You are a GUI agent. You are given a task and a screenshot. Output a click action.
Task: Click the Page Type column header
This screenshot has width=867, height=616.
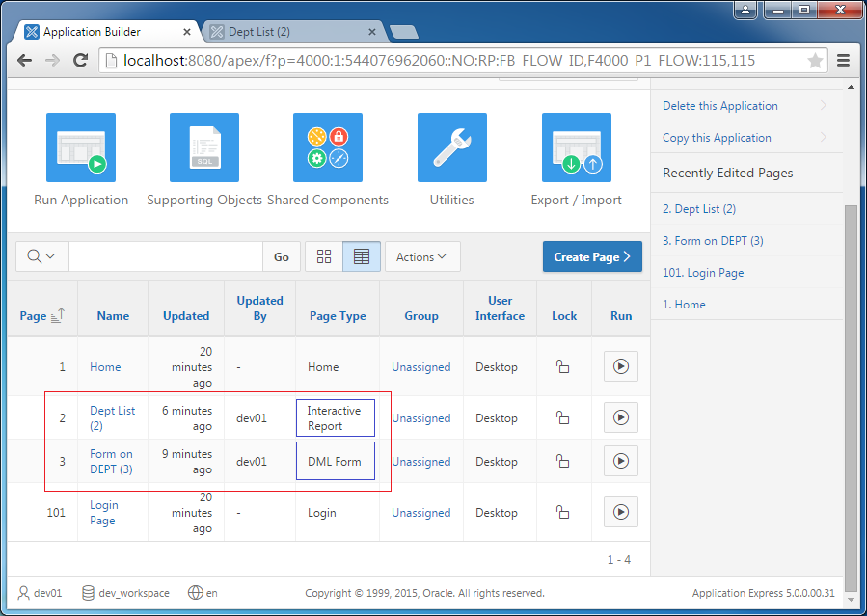click(x=338, y=316)
